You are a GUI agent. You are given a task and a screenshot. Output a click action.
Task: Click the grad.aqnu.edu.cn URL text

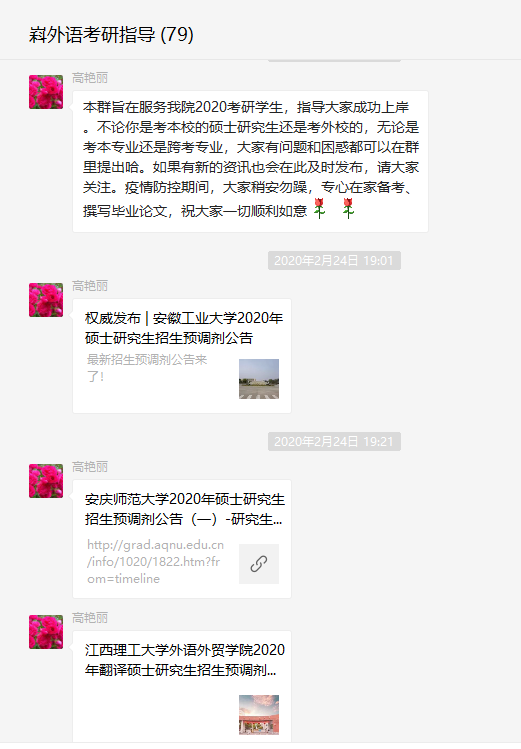pos(155,562)
